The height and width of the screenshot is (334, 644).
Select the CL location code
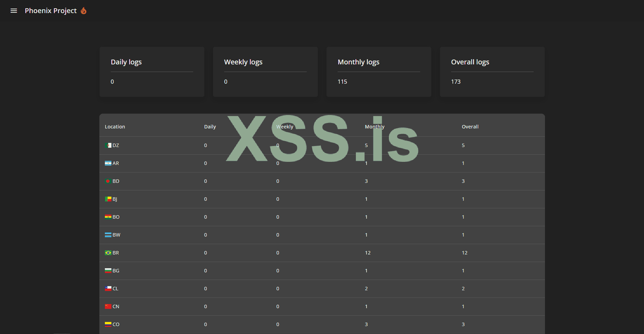coord(116,289)
